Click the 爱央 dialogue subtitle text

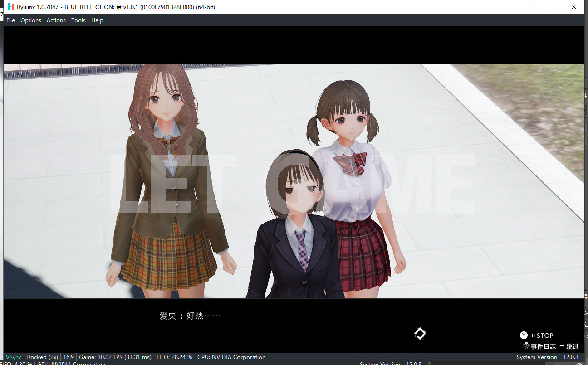click(190, 316)
